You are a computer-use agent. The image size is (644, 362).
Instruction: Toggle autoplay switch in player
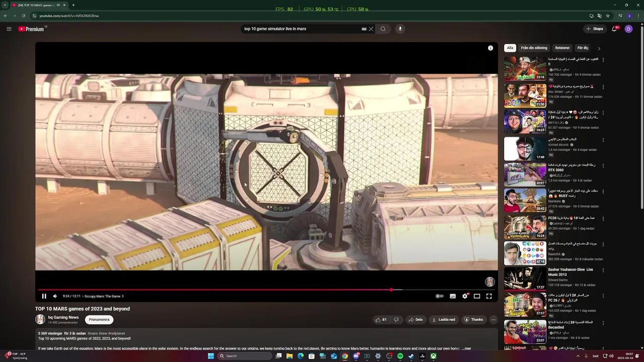pyautogui.click(x=439, y=296)
